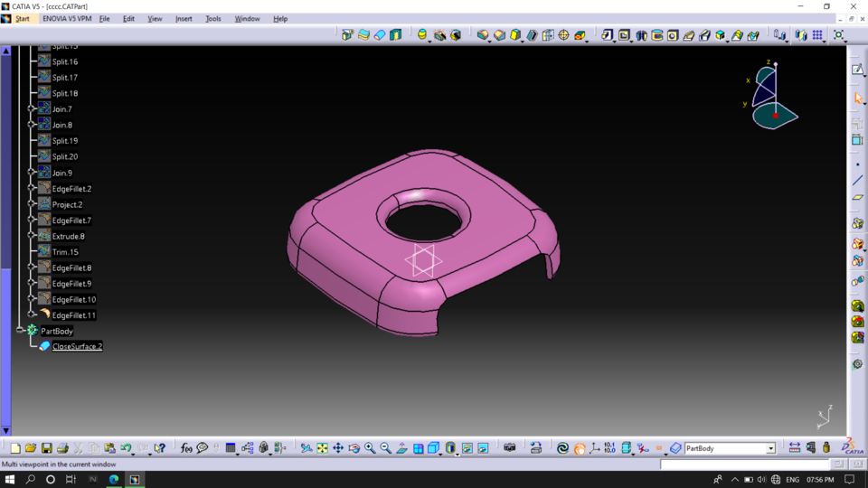Screen dimensions: 868x488
Task: Click the Fit All In icon
Action: click(x=322, y=448)
